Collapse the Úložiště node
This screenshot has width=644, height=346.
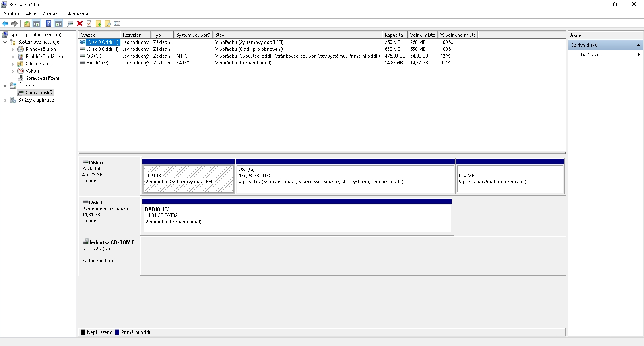[5, 85]
